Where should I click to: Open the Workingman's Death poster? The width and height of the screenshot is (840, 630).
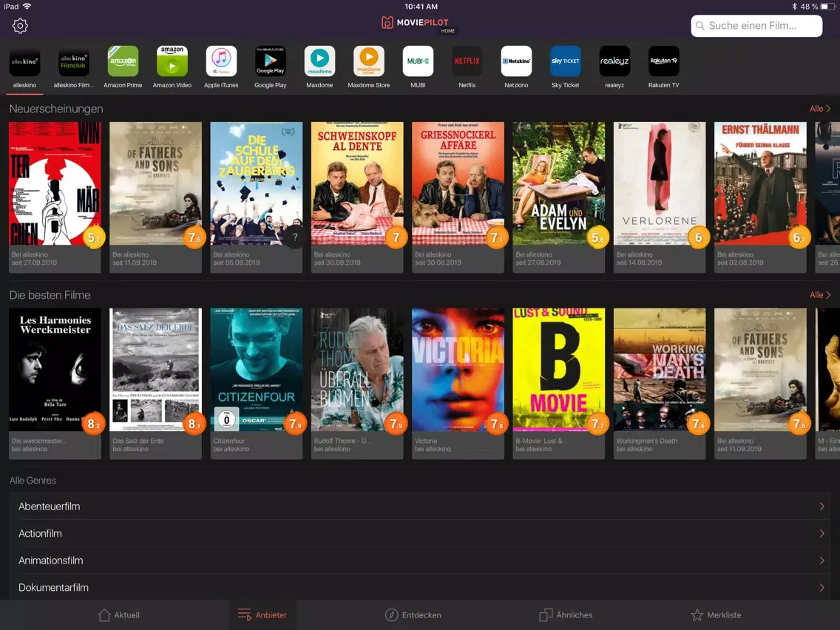(x=660, y=370)
